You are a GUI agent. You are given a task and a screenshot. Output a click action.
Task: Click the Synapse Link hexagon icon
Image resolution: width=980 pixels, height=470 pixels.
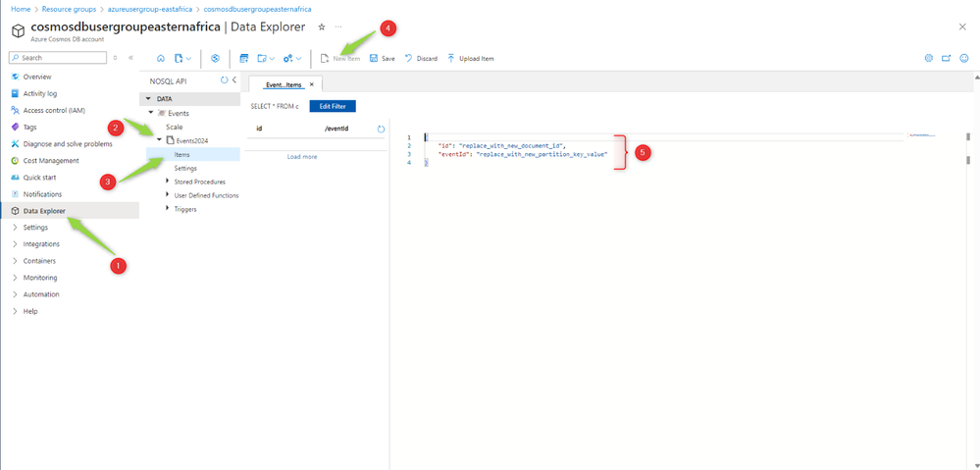click(215, 58)
